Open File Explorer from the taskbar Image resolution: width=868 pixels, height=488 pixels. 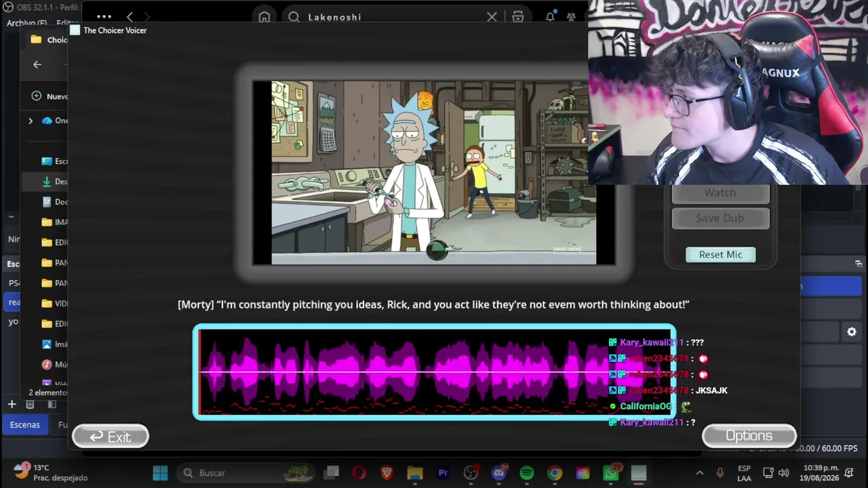[x=415, y=473]
